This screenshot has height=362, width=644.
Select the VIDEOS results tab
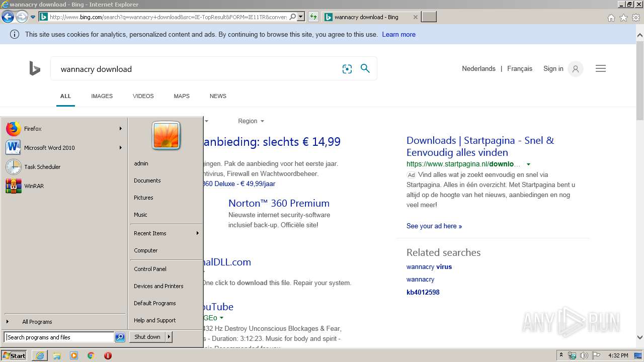click(x=143, y=96)
